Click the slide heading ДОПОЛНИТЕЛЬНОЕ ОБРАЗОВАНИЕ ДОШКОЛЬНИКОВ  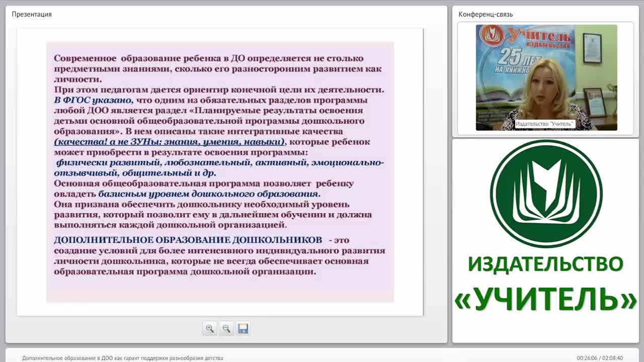click(x=188, y=240)
